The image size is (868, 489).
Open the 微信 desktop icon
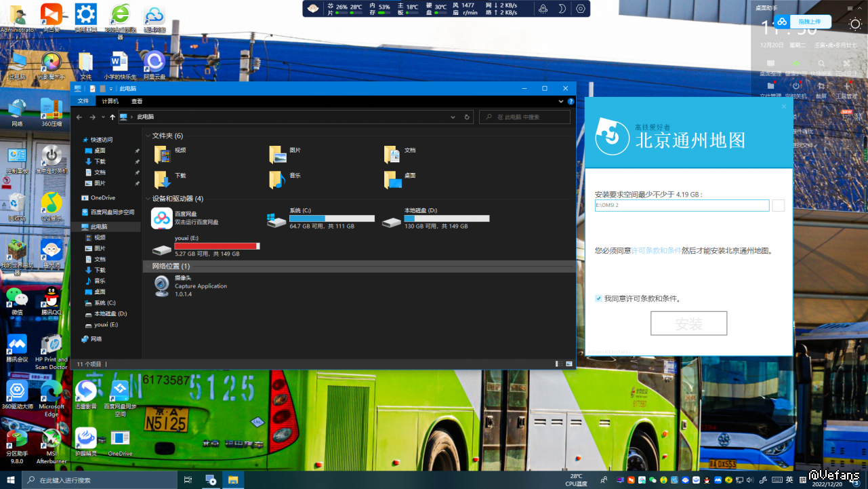coord(17,298)
